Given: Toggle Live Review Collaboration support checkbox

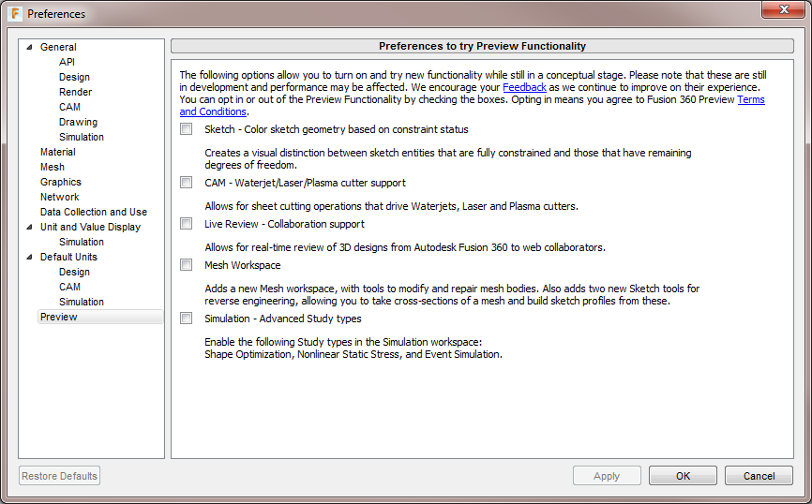Looking at the screenshot, I should point(186,224).
